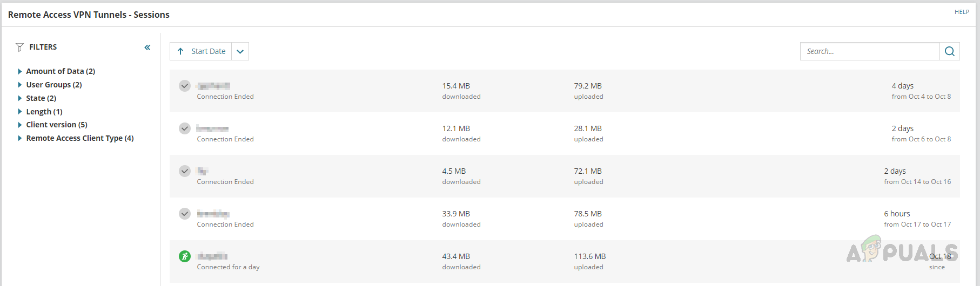The height and width of the screenshot is (286, 980).
Task: Expand the Length filter
Action: [x=20, y=112]
